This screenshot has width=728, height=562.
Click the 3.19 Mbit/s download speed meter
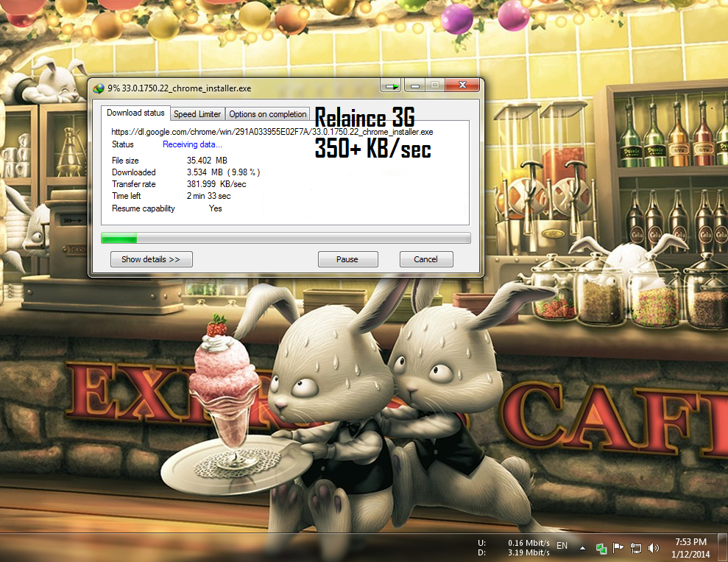[529, 552]
